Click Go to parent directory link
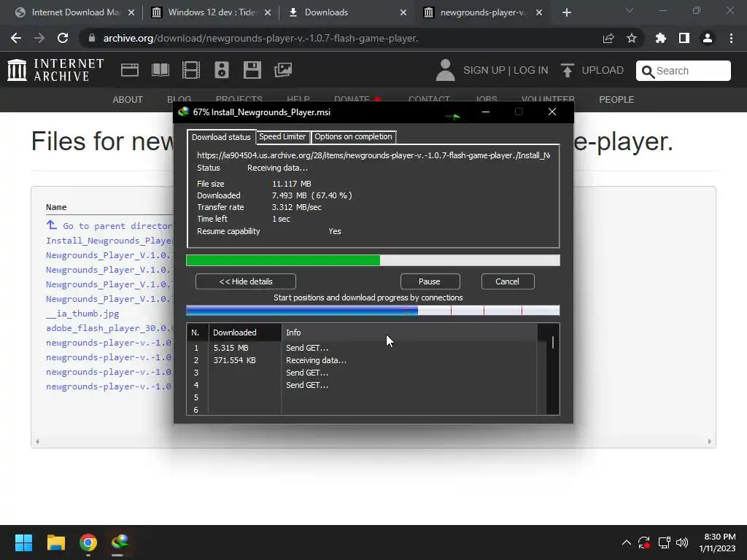Screen dimensions: 747x560 109,226
